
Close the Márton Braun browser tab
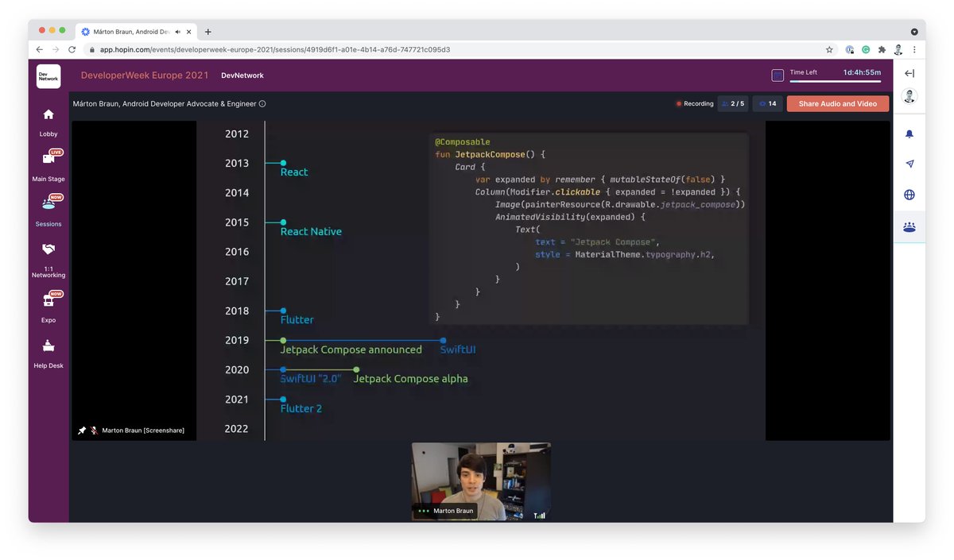tap(188, 32)
